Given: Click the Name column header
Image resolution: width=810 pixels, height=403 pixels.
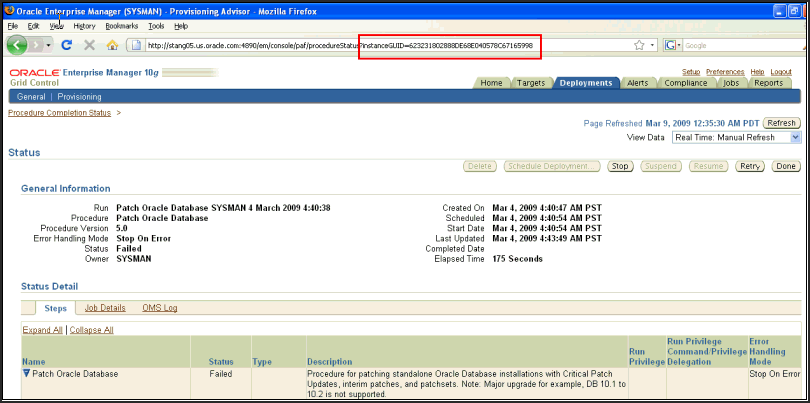Looking at the screenshot, I should (x=34, y=362).
